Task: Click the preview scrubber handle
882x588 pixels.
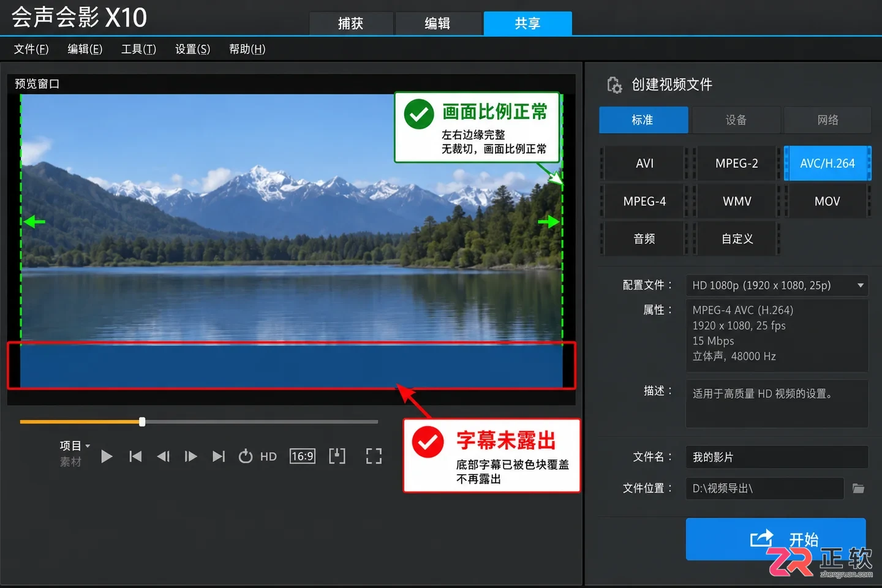Action: tap(142, 421)
